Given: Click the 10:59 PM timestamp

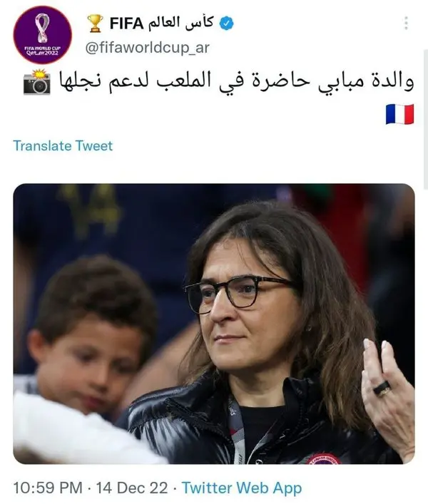Looking at the screenshot, I should click(x=48, y=488).
